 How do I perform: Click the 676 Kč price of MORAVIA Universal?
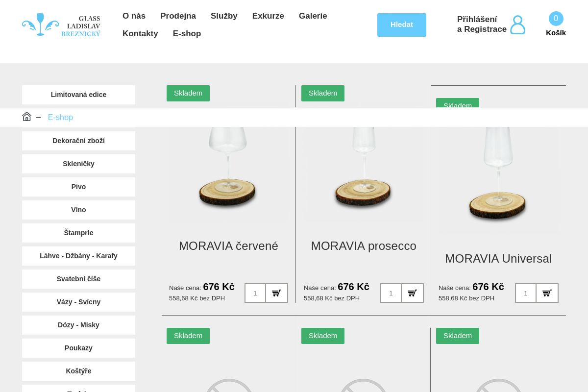488,287
